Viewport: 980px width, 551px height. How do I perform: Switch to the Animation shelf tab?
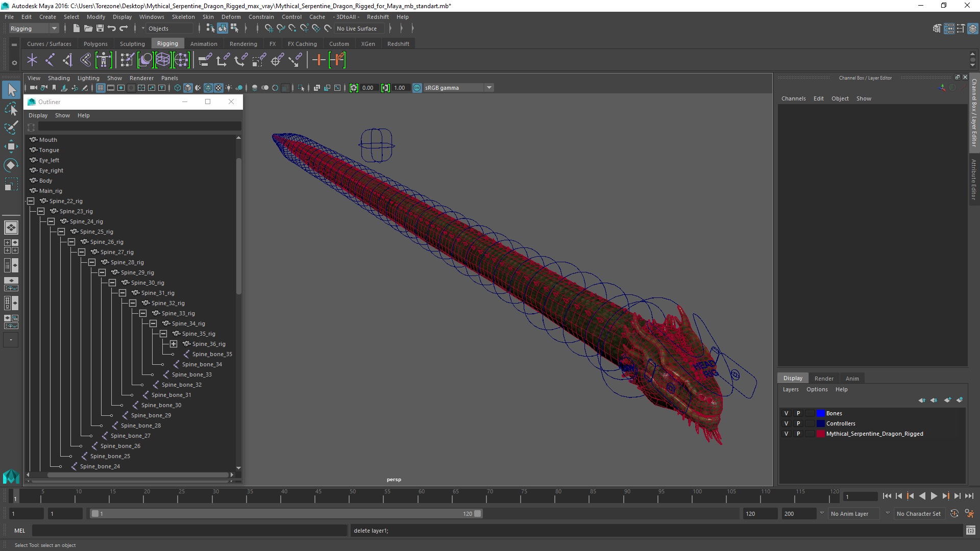click(204, 44)
